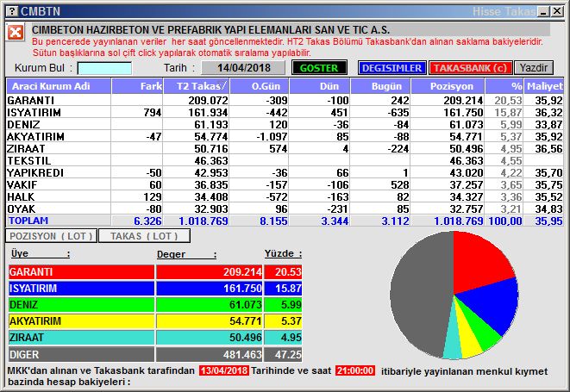Sort by O.Gün column header
The width and height of the screenshot is (570, 392).
(x=260, y=86)
